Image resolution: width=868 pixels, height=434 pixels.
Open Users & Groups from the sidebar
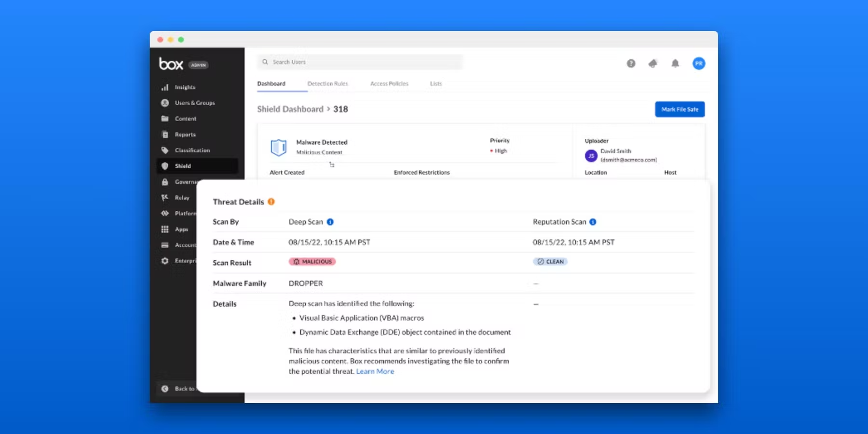[x=195, y=103]
